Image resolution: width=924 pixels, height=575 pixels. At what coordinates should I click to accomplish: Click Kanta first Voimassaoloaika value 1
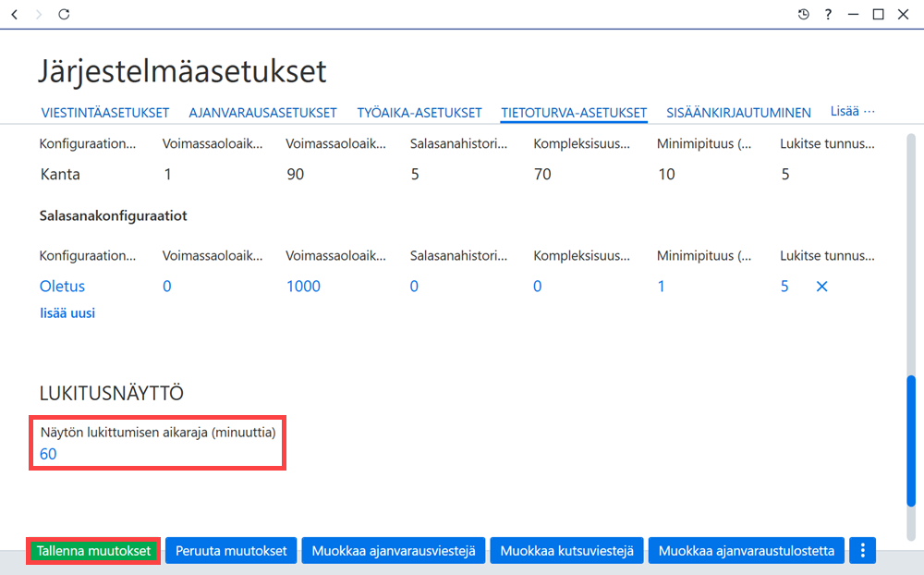(167, 175)
